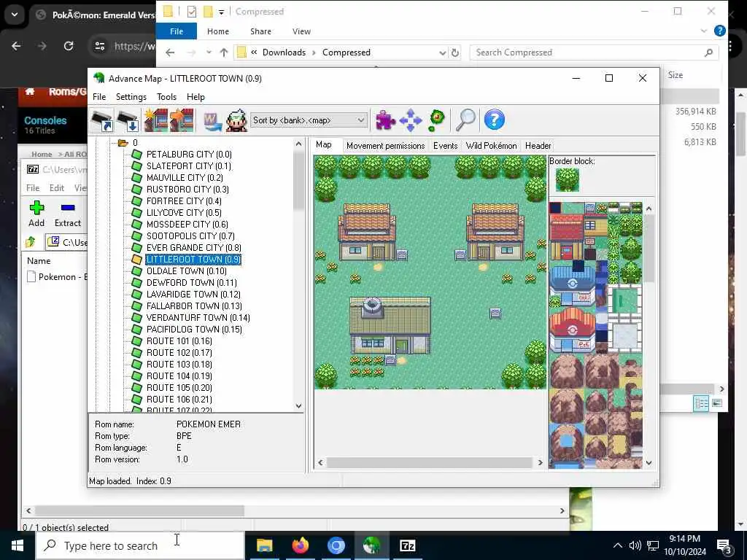Click the browser back arrow
Viewport: 747px width, 560px height.
point(16,46)
